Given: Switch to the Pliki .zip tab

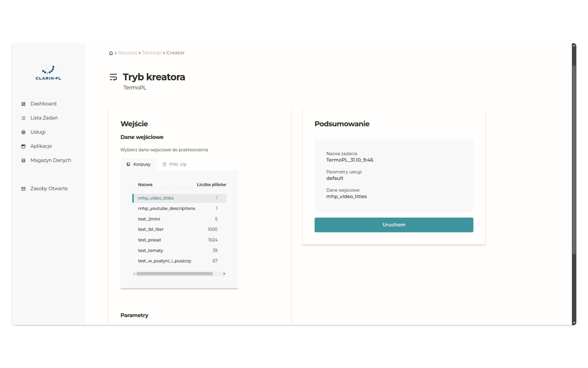Looking at the screenshot, I should pos(174,164).
